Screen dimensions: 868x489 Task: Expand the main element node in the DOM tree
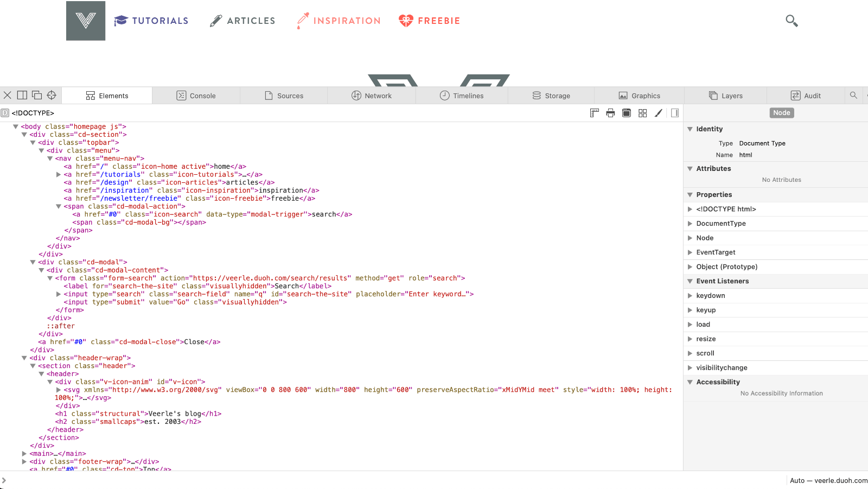click(24, 453)
